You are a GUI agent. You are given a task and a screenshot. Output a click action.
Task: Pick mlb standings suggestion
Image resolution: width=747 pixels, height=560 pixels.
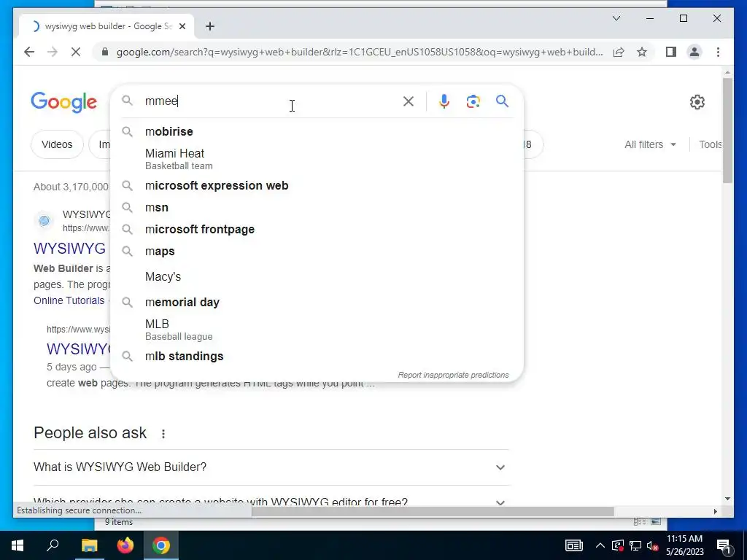(x=317, y=356)
